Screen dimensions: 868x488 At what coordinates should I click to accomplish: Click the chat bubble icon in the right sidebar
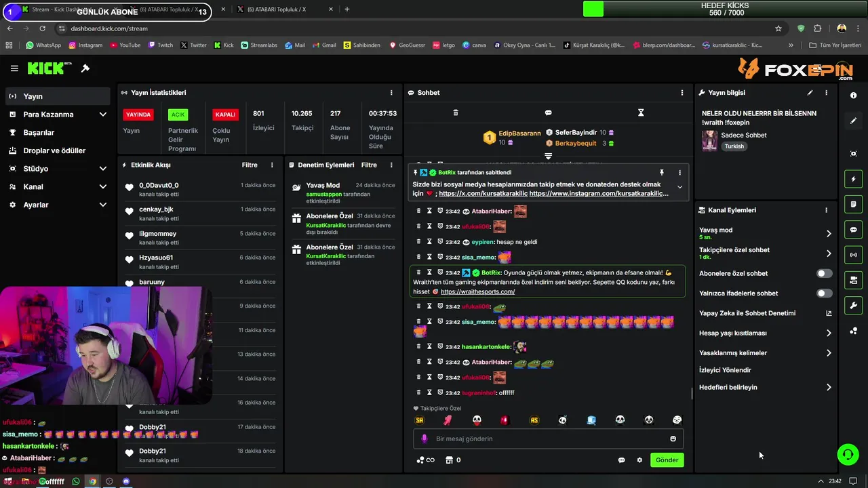pos(853,230)
